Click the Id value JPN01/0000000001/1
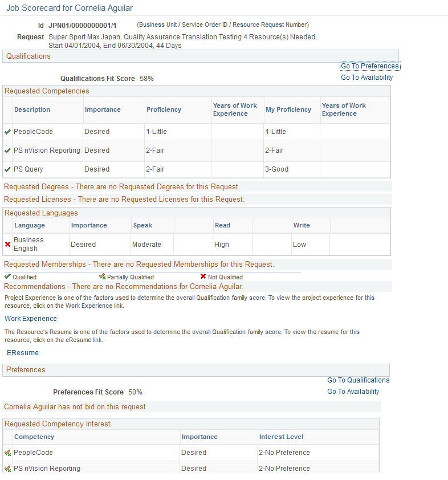Screen dimensions: 448x480 (x=82, y=26)
